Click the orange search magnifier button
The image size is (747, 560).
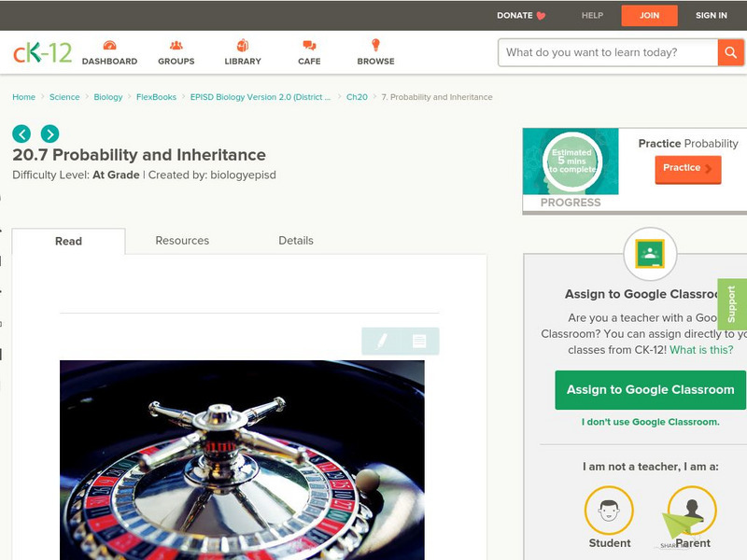(730, 52)
